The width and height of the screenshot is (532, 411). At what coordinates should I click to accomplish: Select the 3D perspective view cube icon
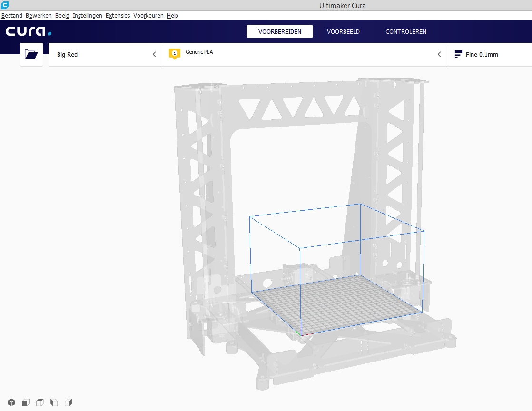[x=11, y=402]
